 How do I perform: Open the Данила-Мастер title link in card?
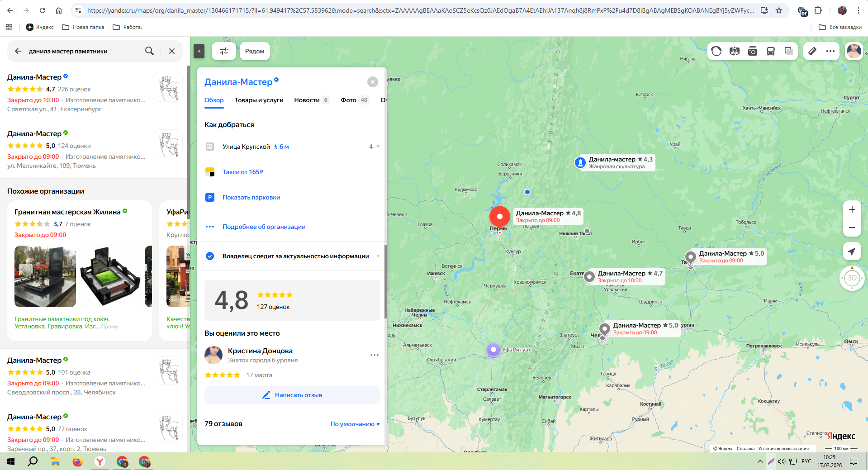pyautogui.click(x=238, y=82)
